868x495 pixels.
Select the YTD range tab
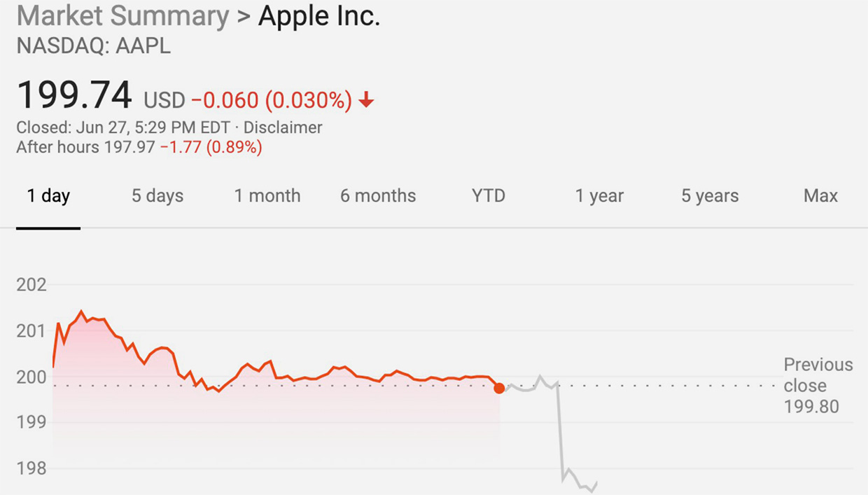(x=489, y=196)
